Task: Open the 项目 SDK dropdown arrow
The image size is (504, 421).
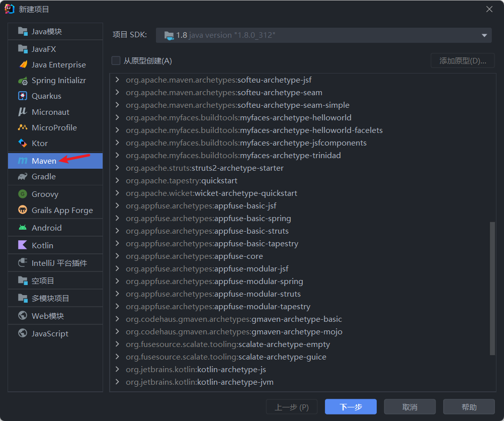Action: click(484, 35)
